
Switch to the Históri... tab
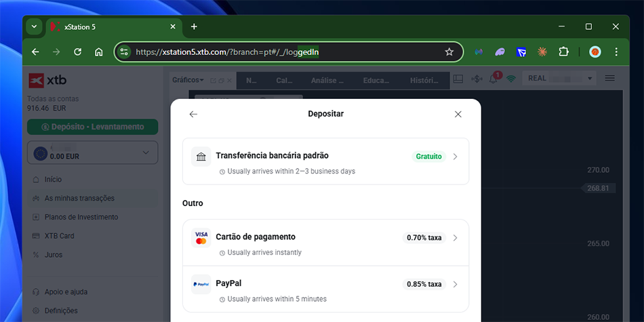424,81
